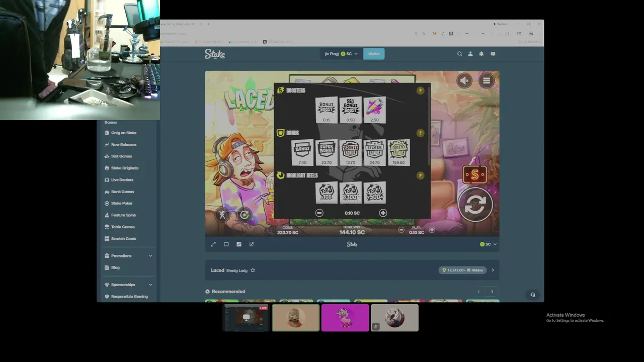
Task: Select the LIVE screen share thumbnail
Action: pos(246,318)
